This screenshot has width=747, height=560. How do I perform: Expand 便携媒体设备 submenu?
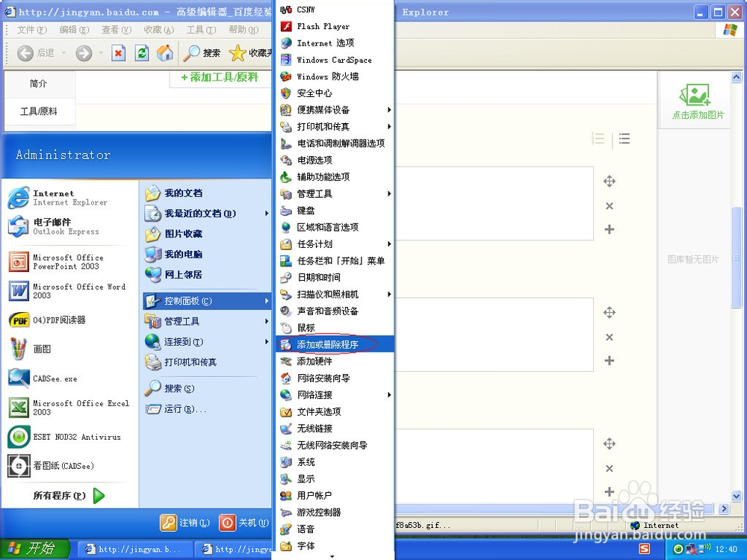tap(335, 110)
